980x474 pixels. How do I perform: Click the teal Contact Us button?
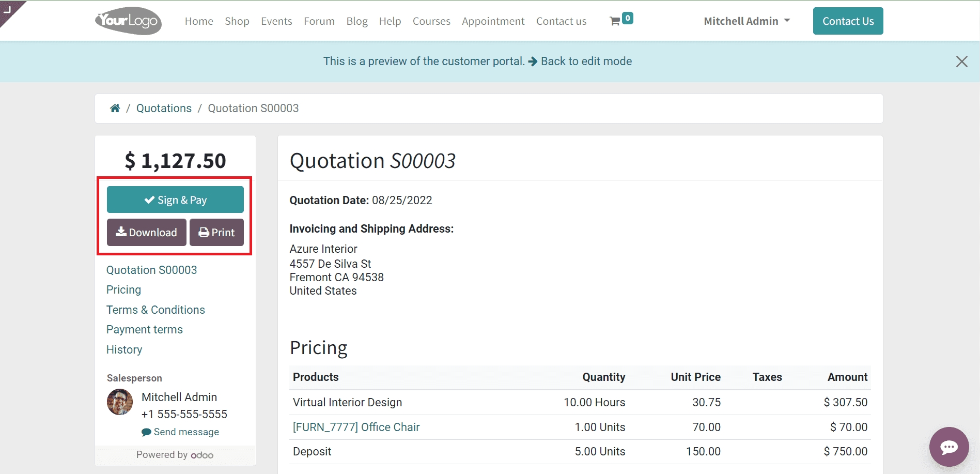848,21
